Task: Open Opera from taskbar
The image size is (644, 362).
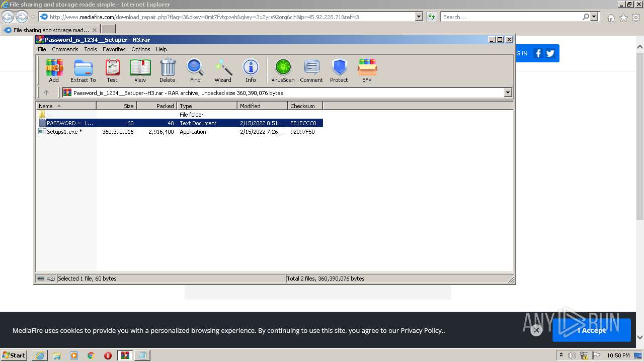Action: pos(108,355)
